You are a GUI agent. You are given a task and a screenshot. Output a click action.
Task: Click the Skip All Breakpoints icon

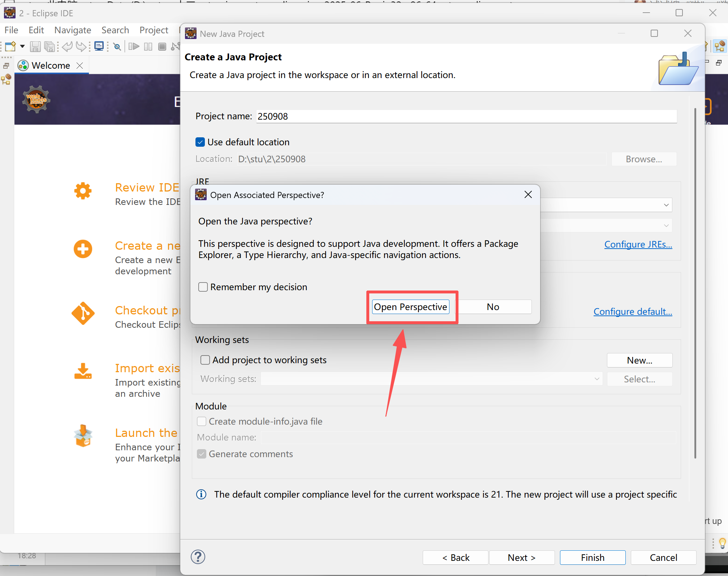(x=117, y=47)
